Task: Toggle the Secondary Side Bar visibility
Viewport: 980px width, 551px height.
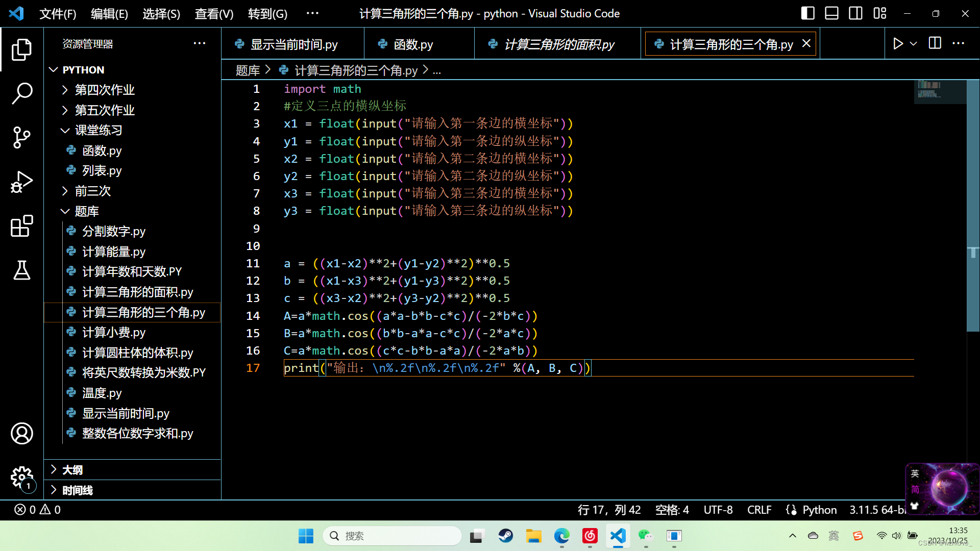Action: pyautogui.click(x=855, y=13)
